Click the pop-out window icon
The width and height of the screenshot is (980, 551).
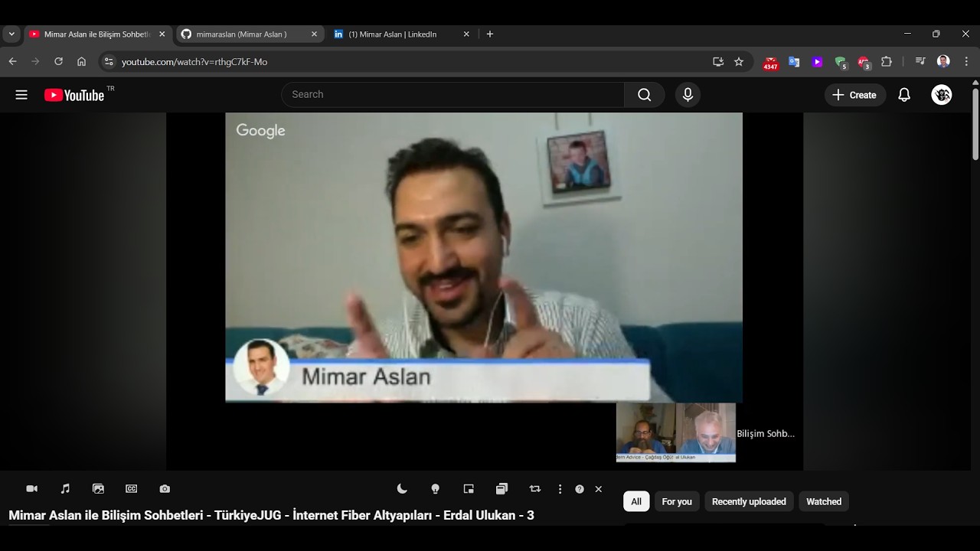501,489
